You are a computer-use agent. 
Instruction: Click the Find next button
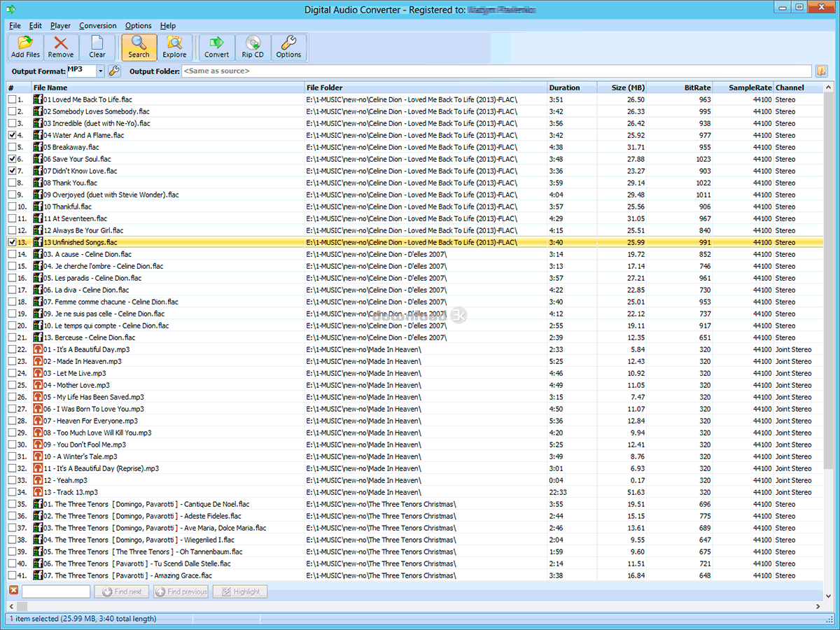pyautogui.click(x=122, y=591)
